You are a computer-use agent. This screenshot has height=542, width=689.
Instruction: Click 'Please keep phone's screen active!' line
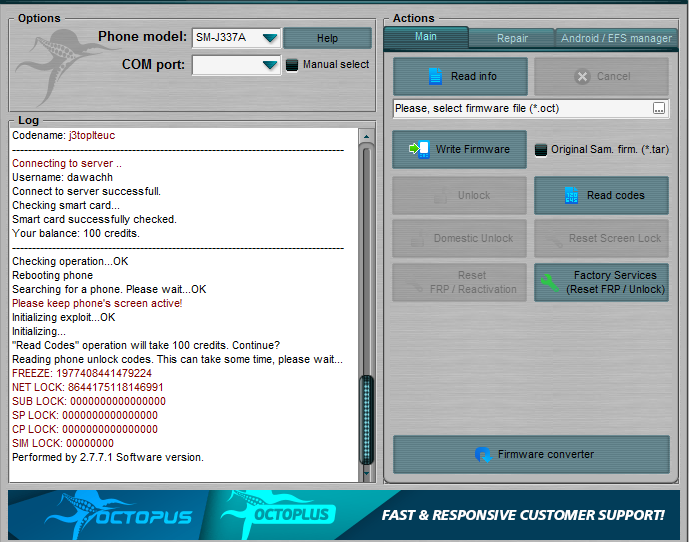click(x=97, y=303)
